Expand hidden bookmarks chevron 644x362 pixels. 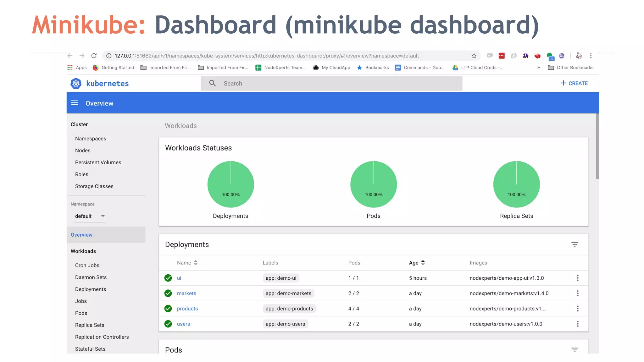538,68
